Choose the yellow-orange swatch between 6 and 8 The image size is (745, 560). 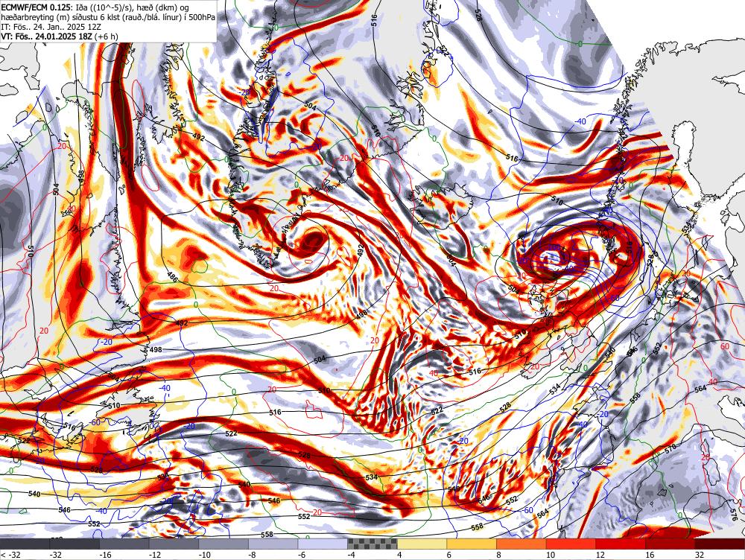(472, 544)
